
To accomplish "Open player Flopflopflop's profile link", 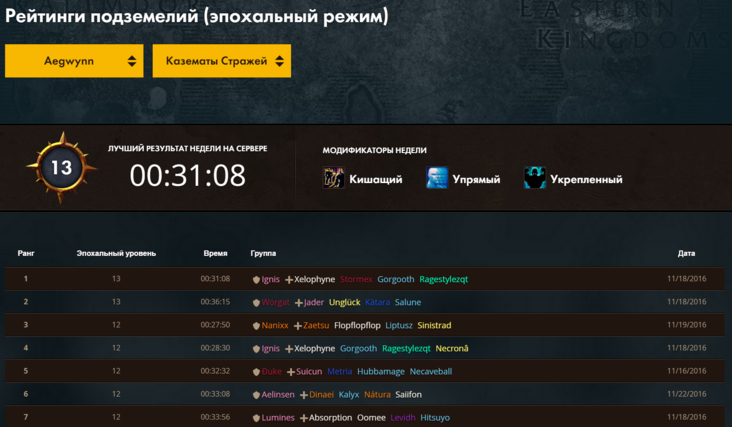I will pos(357,325).
